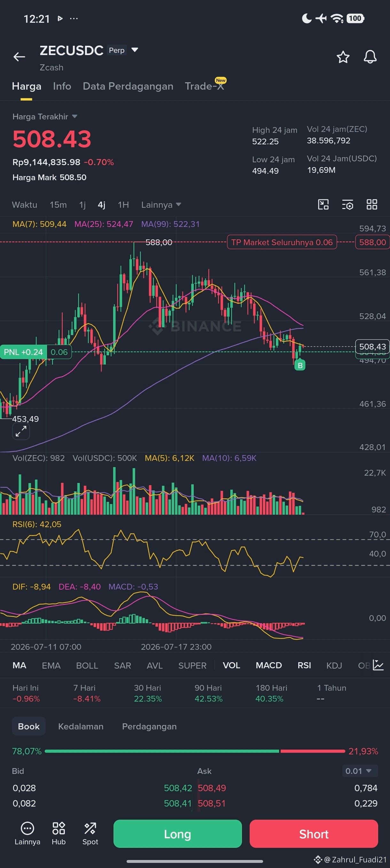Switch to Perdagangan trades tab
Screen dimensions: 390x868
(x=149, y=727)
